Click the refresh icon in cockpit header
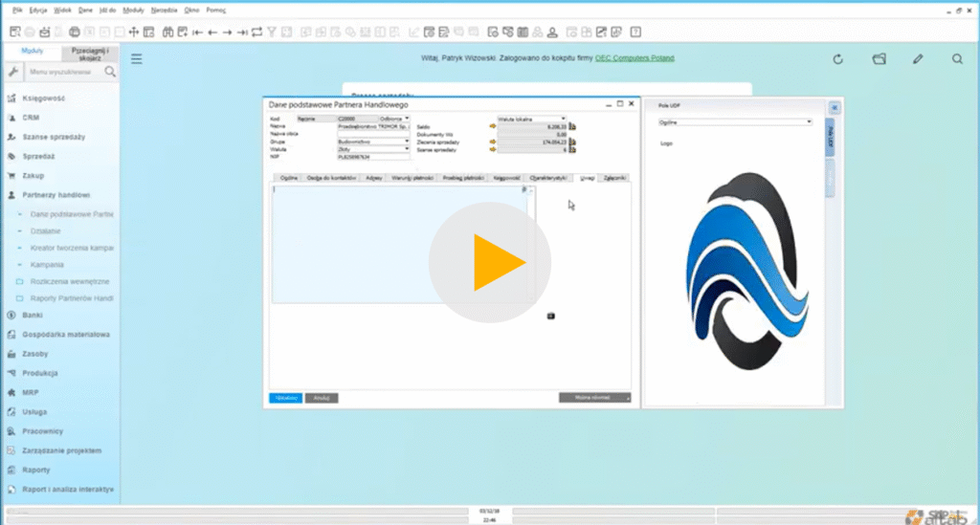The image size is (980, 525). [x=838, y=59]
